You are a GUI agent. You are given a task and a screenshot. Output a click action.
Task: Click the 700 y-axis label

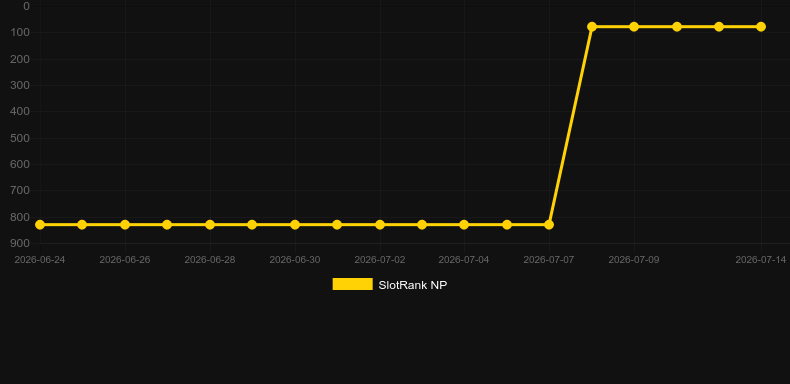click(x=20, y=190)
